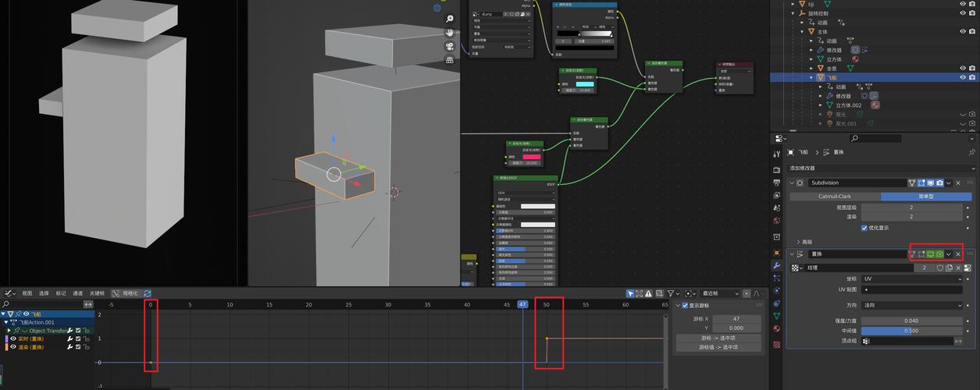
Task: Collapse the 飞船 row in outliner
Action: [x=812, y=77]
